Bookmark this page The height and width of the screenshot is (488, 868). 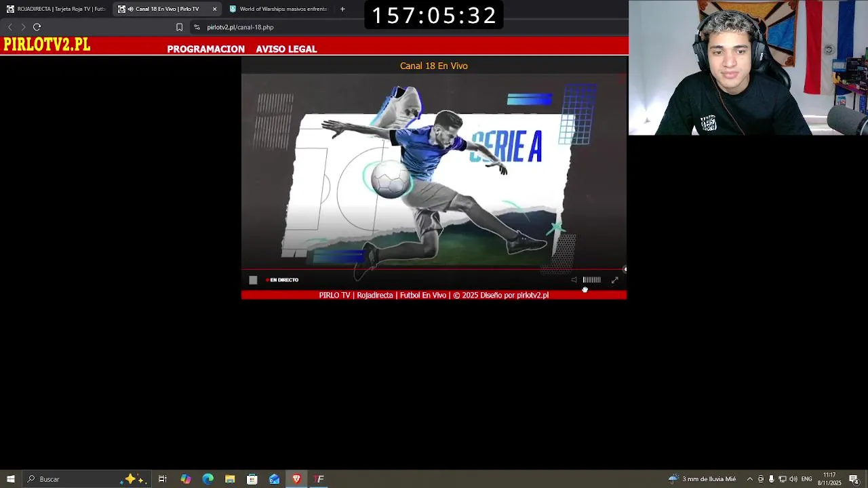[179, 27]
